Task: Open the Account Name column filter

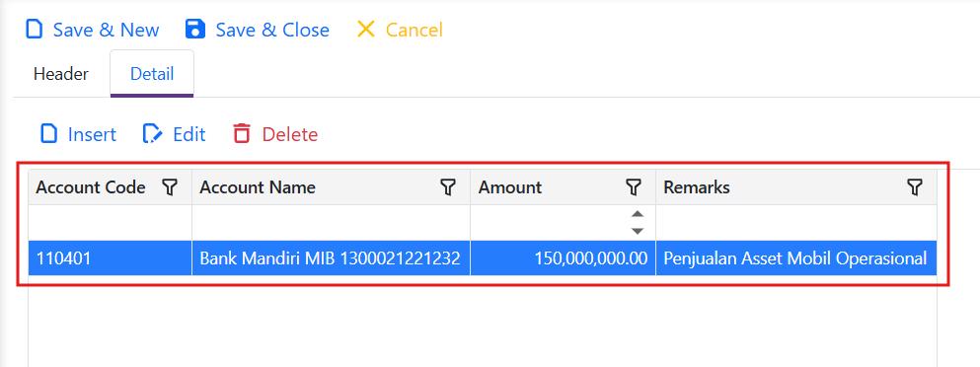Action: [x=447, y=186]
